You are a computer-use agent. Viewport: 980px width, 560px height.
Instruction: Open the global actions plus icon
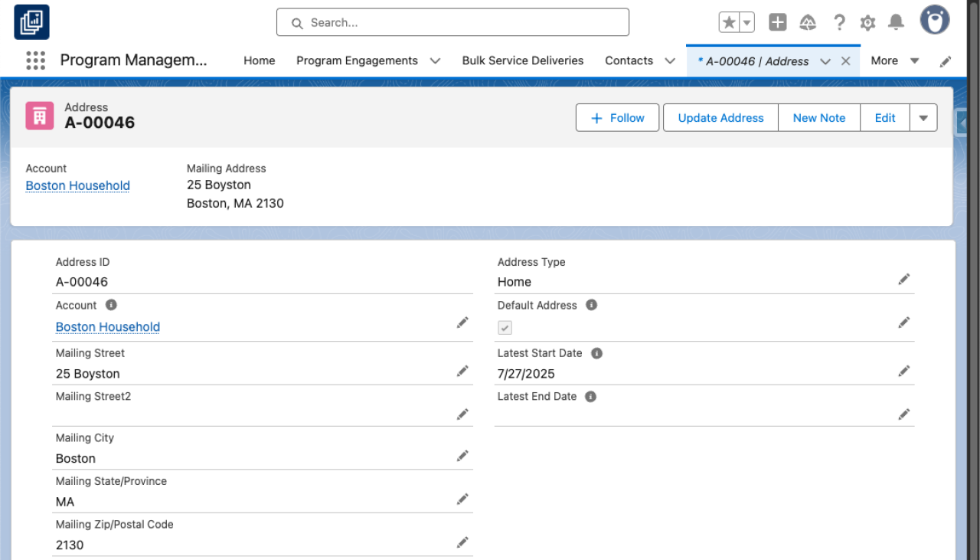pyautogui.click(x=777, y=22)
